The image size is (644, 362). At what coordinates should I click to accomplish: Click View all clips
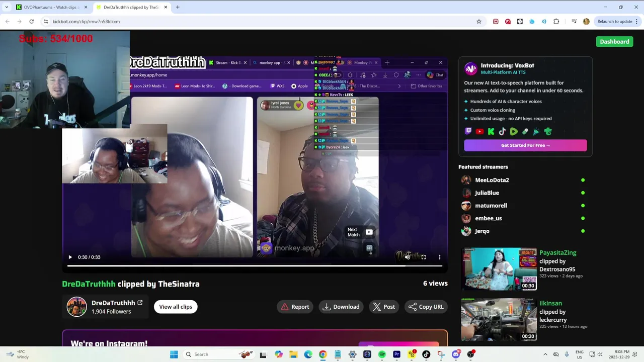click(176, 307)
